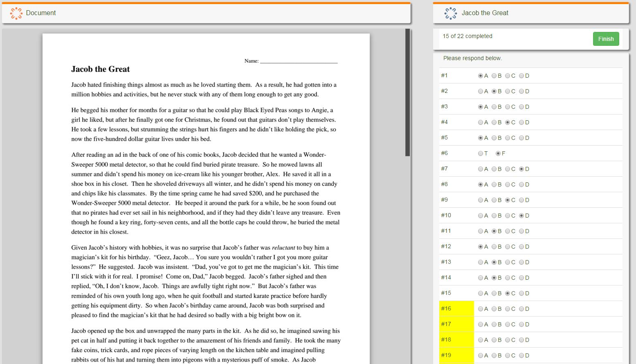
Task: Click the 'Jacob the Great' document heading
Action: point(100,69)
